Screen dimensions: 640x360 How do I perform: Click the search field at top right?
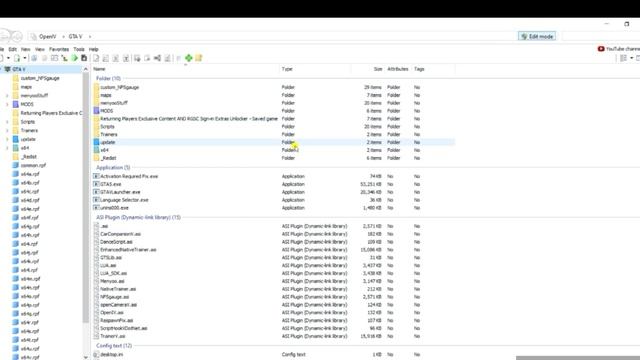[601, 36]
